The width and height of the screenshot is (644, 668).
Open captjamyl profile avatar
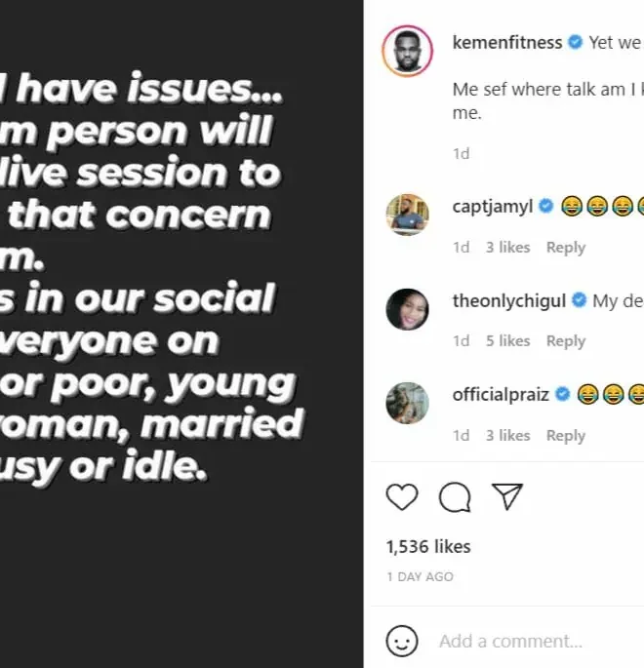click(408, 215)
